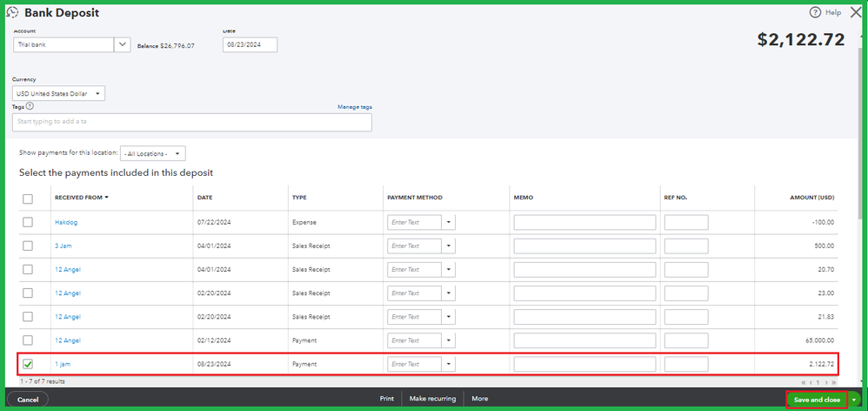Click the Memo field for Hakdog row
868x411 pixels.
(x=584, y=222)
